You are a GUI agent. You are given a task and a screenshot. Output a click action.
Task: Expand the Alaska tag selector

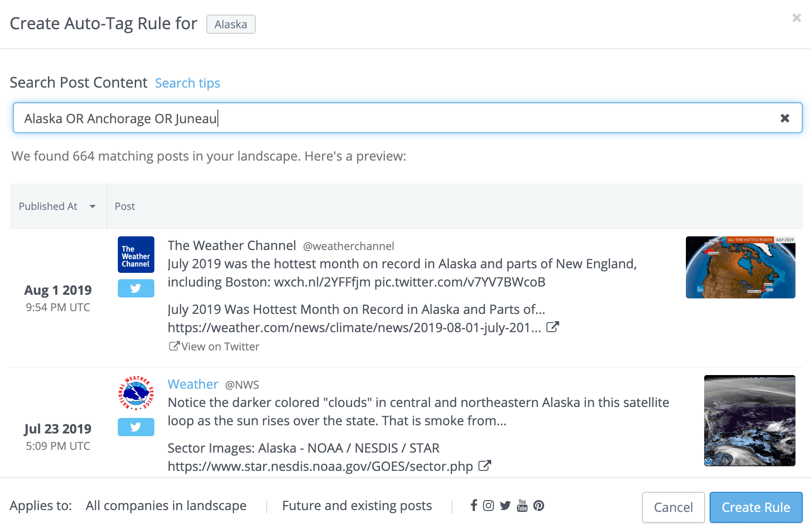tap(231, 25)
